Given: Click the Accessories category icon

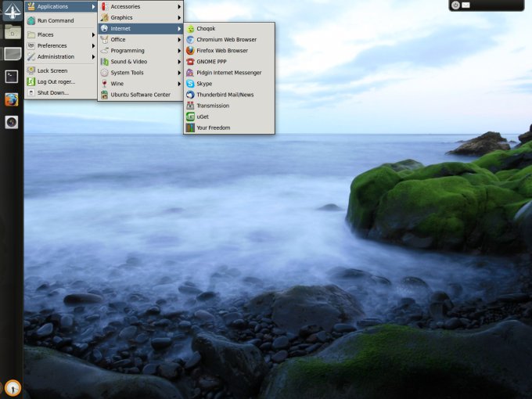Looking at the screenshot, I should (x=104, y=6).
